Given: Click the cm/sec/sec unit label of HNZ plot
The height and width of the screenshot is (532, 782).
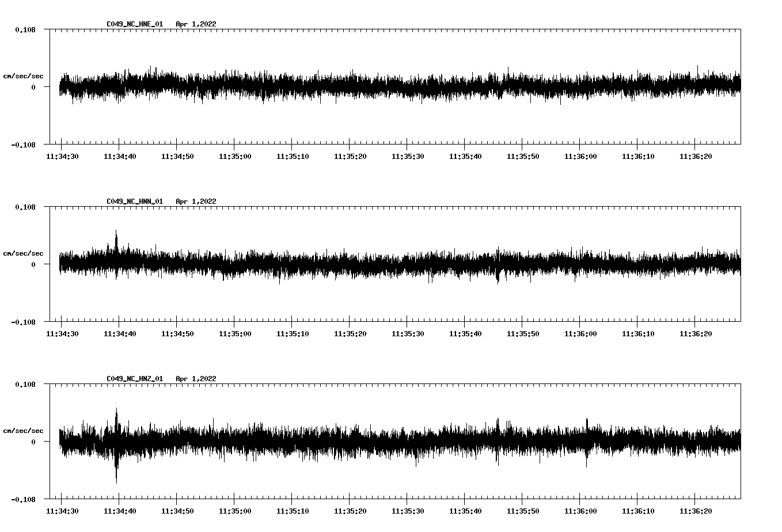Looking at the screenshot, I should coord(23,431).
